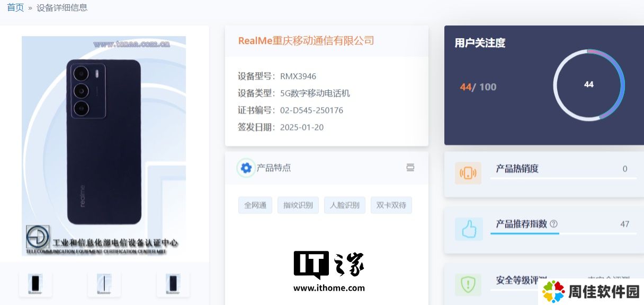Click the 用户关注度 heading

[480, 43]
